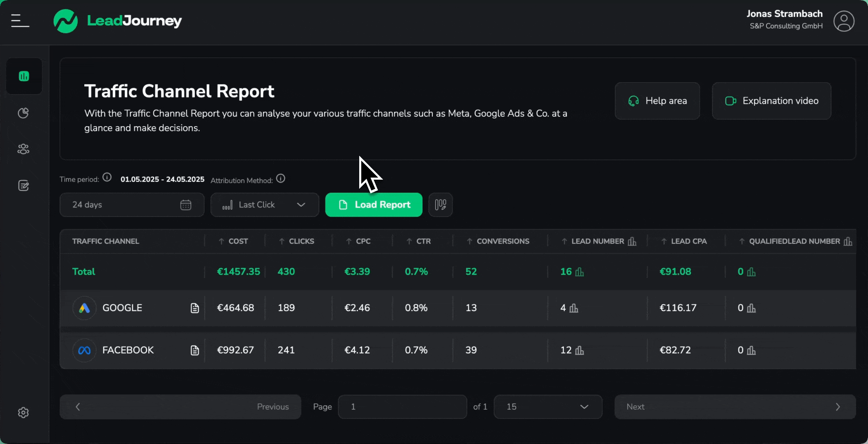Sort by CONVERSIONS column
The height and width of the screenshot is (444, 868).
[498, 241]
